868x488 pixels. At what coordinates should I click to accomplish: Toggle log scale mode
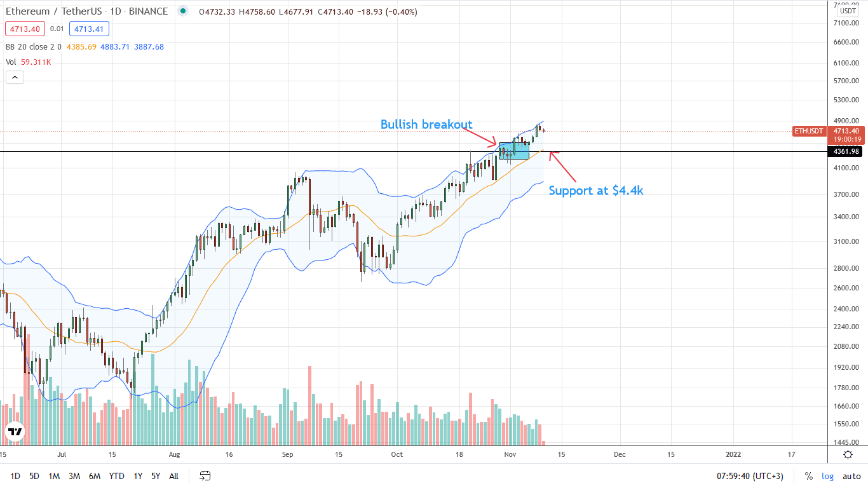click(827, 476)
